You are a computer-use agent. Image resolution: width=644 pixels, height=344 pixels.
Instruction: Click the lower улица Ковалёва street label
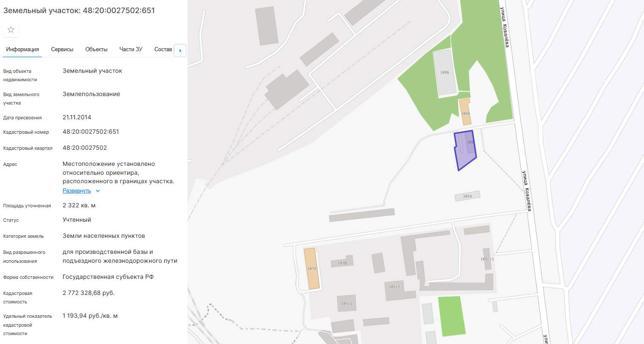pyautogui.click(x=527, y=191)
